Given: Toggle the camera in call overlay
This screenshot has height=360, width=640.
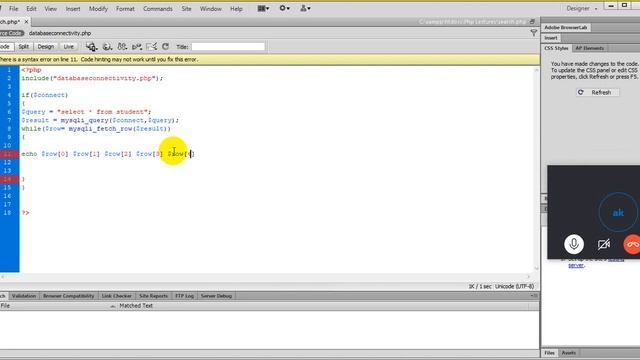Looking at the screenshot, I should coord(604,244).
